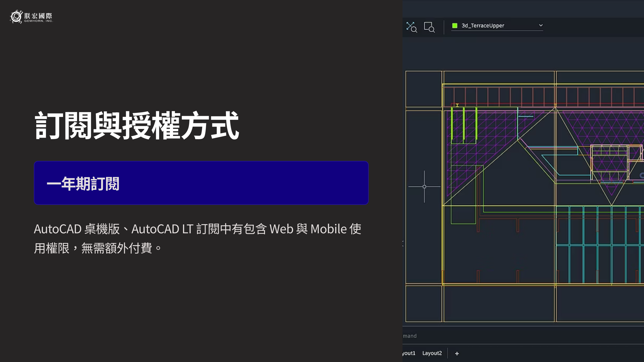Select the Zoom Window tool icon
Screen dimensions: 644x362
pyautogui.click(x=429, y=27)
